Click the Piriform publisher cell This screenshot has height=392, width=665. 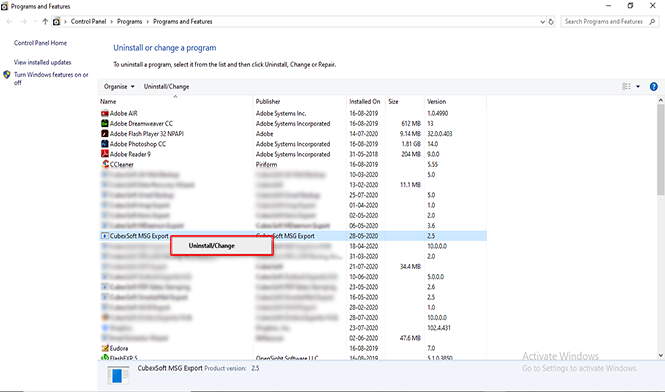[266, 164]
